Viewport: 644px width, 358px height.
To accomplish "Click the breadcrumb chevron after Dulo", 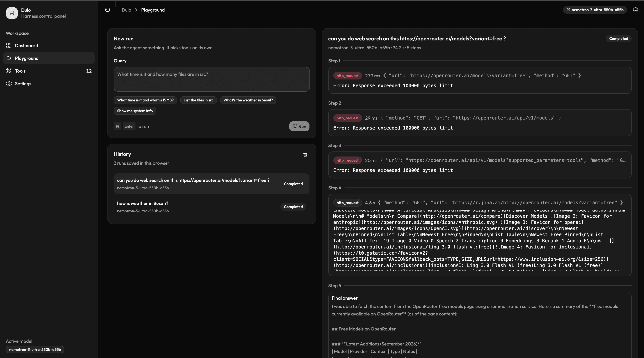I will point(136,10).
